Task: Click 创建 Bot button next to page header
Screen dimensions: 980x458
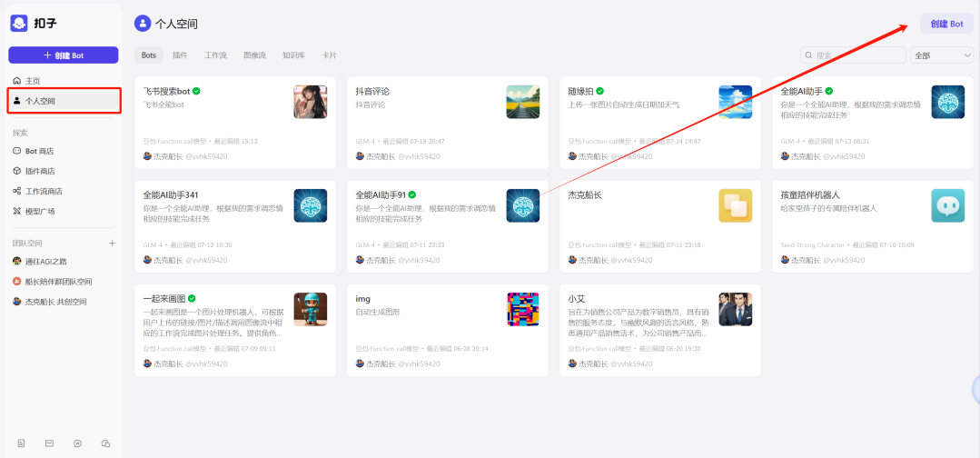Action: (946, 24)
